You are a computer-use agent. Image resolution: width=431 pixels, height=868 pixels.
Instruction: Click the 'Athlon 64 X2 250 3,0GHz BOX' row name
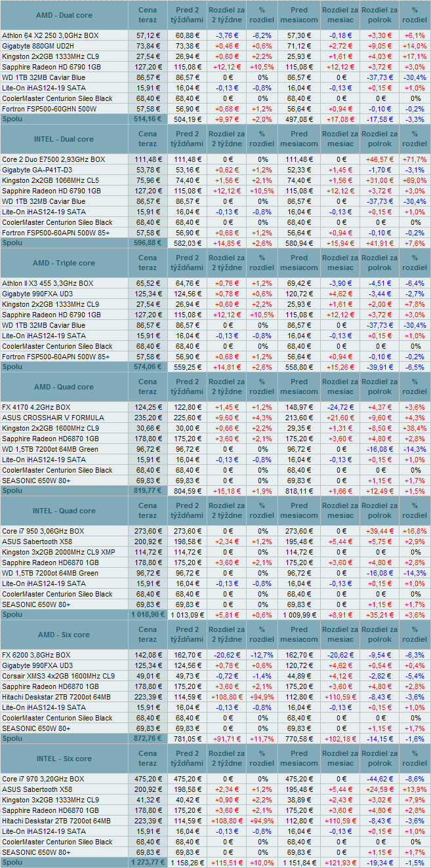tap(51, 35)
